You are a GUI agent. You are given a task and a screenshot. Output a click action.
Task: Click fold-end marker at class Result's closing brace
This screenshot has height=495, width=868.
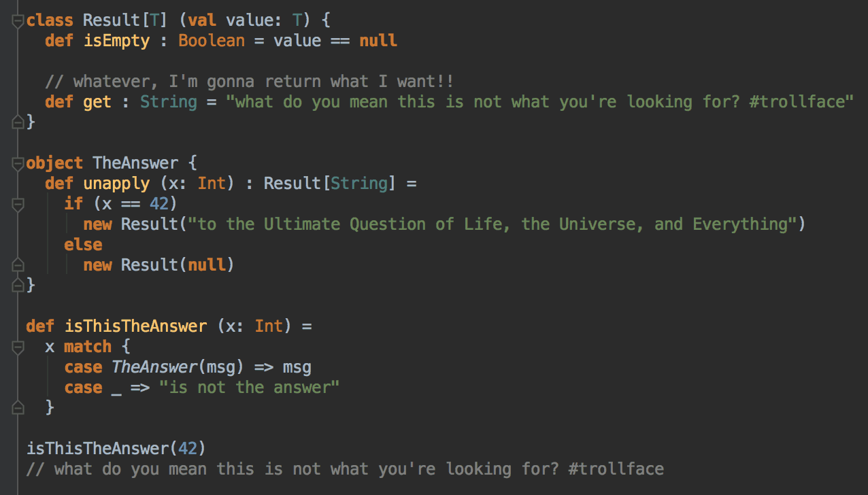[18, 122]
